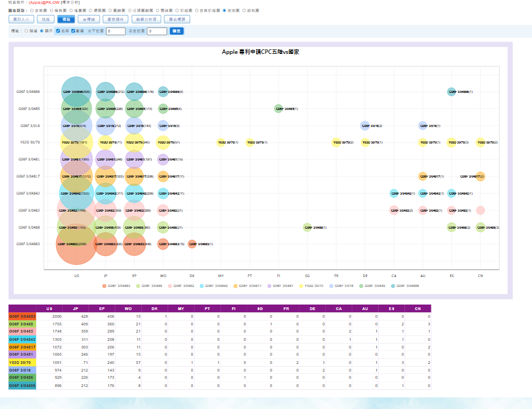This screenshot has width=532, height=409.
Task: Open the 重排順序 settings tab
Action: (116, 19)
